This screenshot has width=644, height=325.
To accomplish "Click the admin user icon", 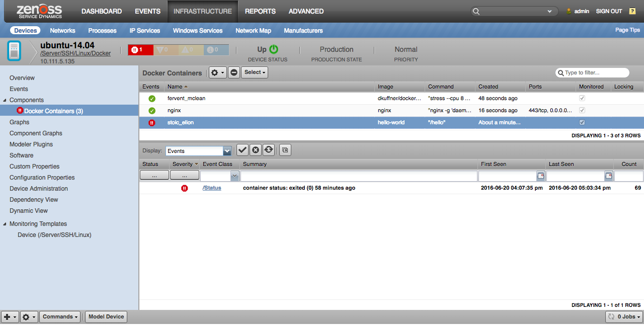I will [569, 11].
